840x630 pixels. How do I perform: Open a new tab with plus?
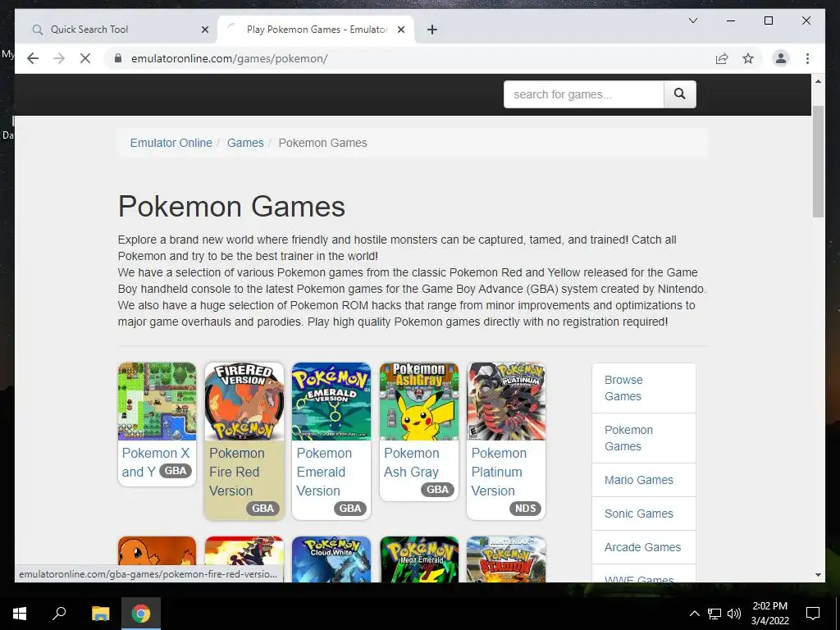click(x=432, y=30)
